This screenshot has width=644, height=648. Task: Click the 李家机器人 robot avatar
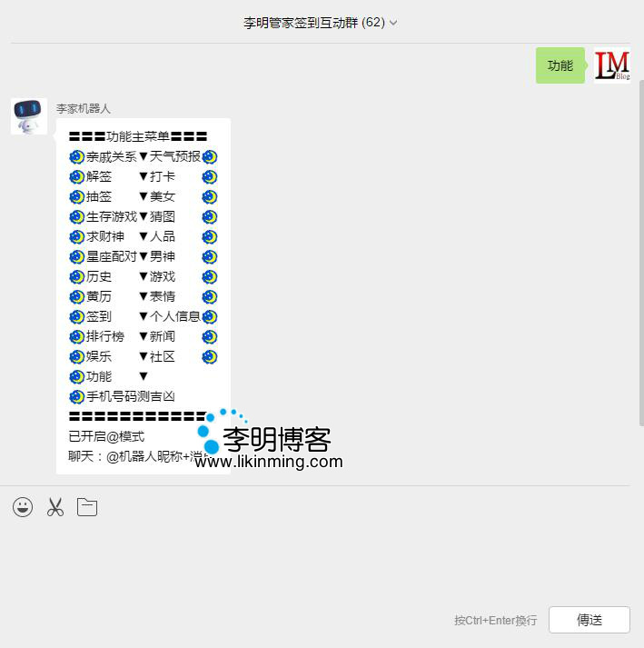click(x=29, y=116)
